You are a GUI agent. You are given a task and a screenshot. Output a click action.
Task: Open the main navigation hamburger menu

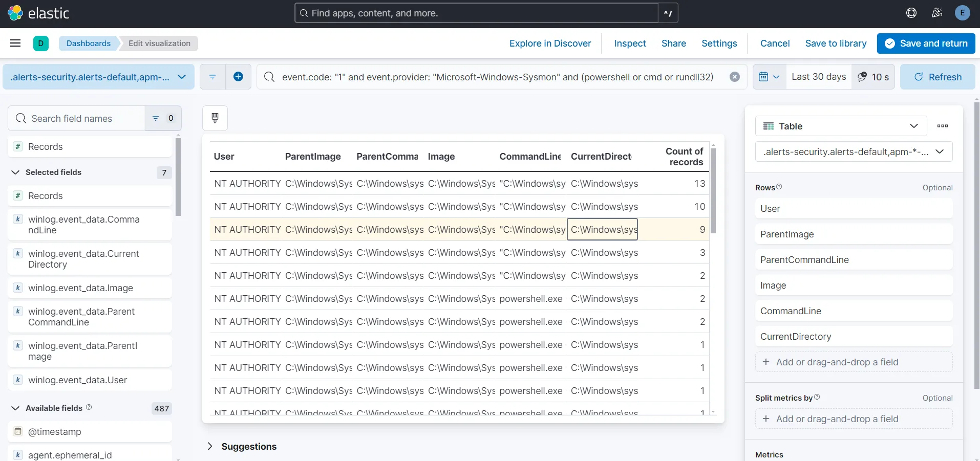[15, 43]
